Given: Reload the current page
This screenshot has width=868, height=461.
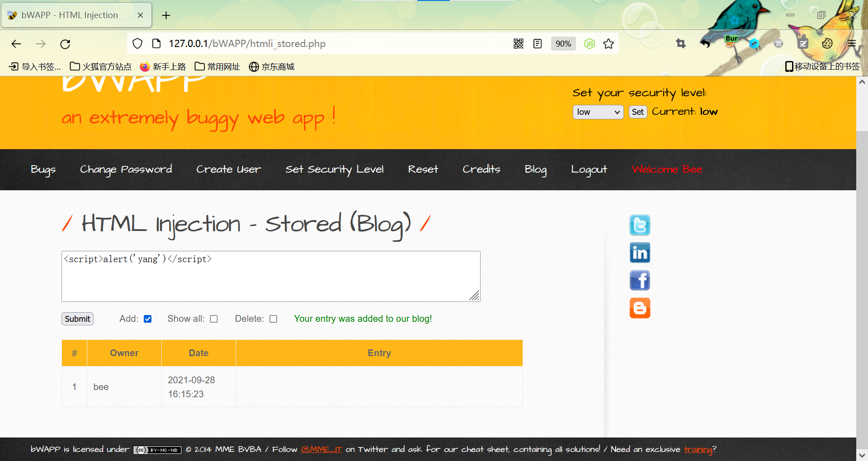Looking at the screenshot, I should tap(65, 44).
